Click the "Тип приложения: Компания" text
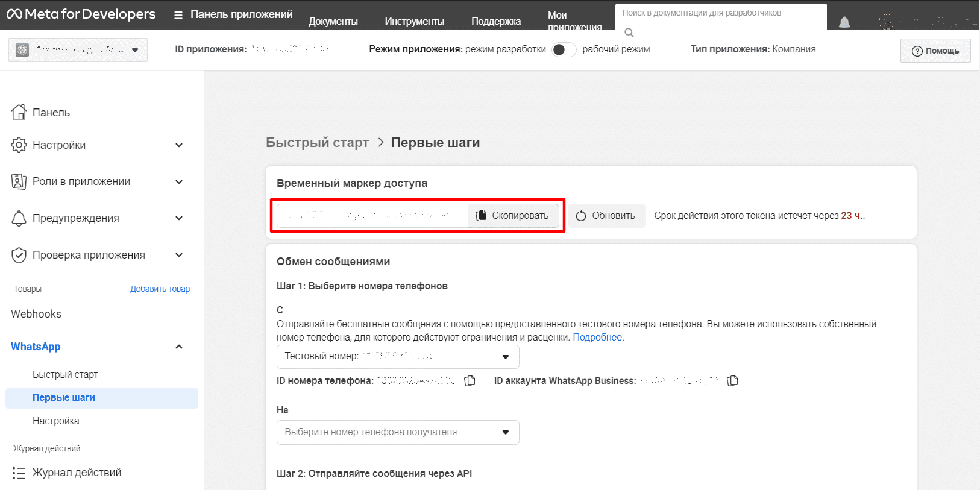980x490 pixels. pos(753,49)
